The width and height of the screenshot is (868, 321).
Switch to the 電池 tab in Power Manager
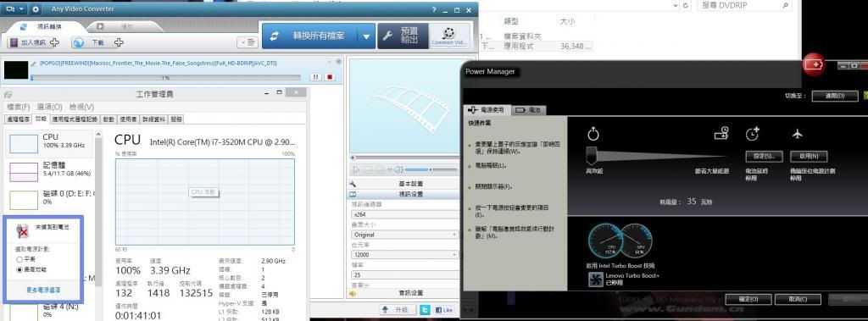click(528, 110)
